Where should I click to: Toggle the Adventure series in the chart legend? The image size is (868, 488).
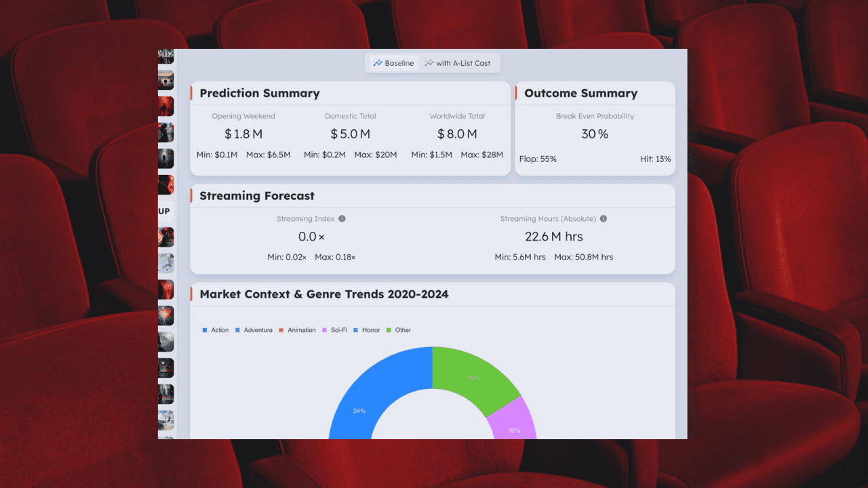coord(254,330)
